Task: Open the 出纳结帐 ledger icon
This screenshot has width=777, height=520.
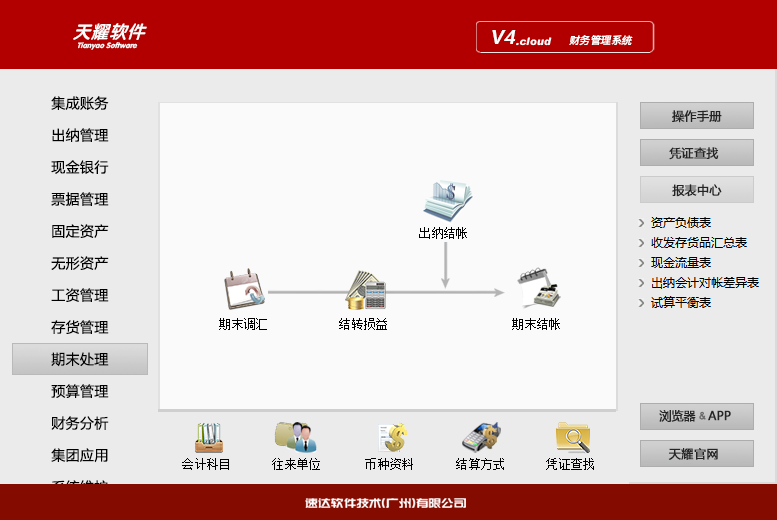Action: pos(447,200)
